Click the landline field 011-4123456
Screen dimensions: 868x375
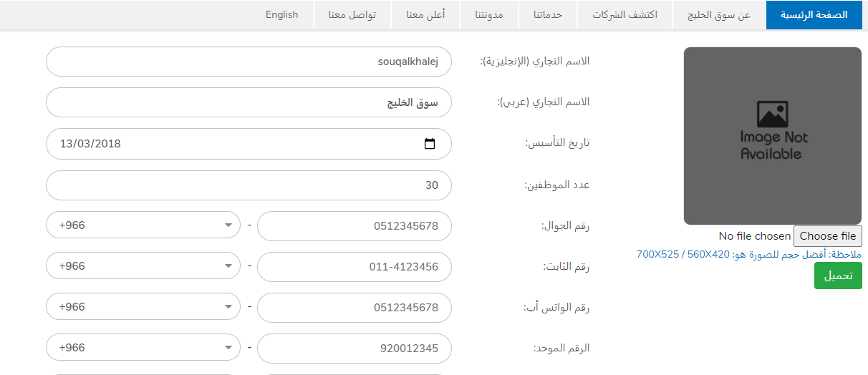[x=355, y=267]
